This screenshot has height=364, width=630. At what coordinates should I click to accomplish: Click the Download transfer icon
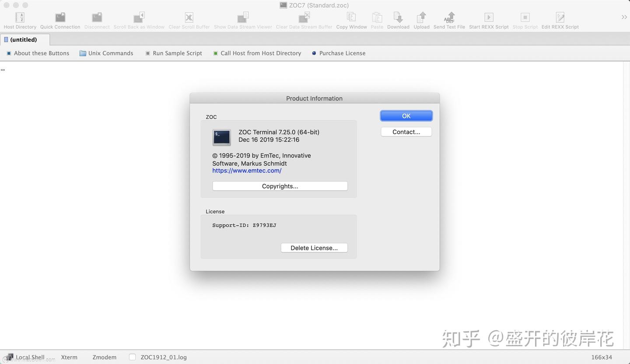[x=398, y=18]
